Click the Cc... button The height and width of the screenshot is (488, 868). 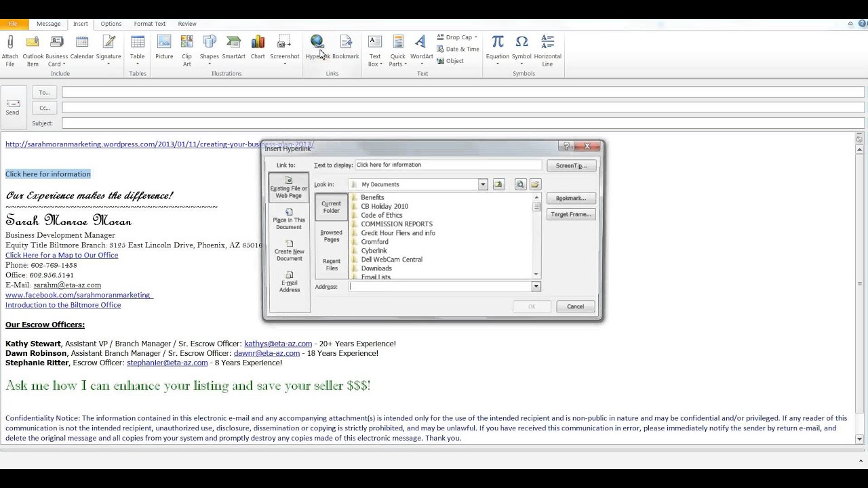pos(44,108)
